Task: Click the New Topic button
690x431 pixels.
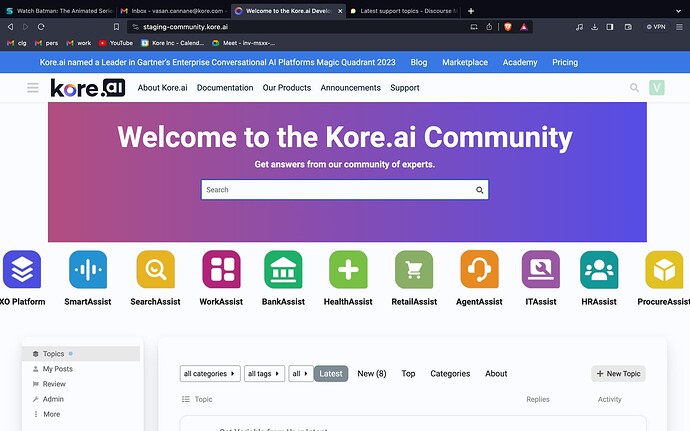Action: point(618,374)
